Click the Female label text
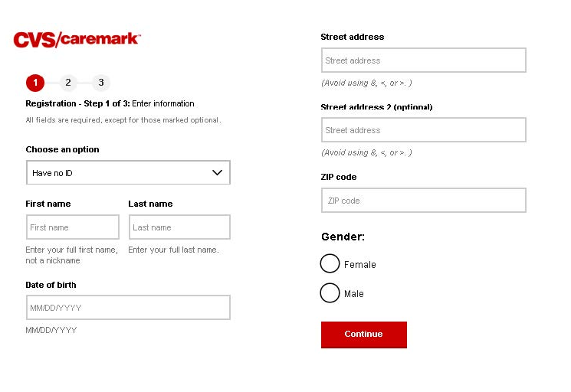 point(360,265)
